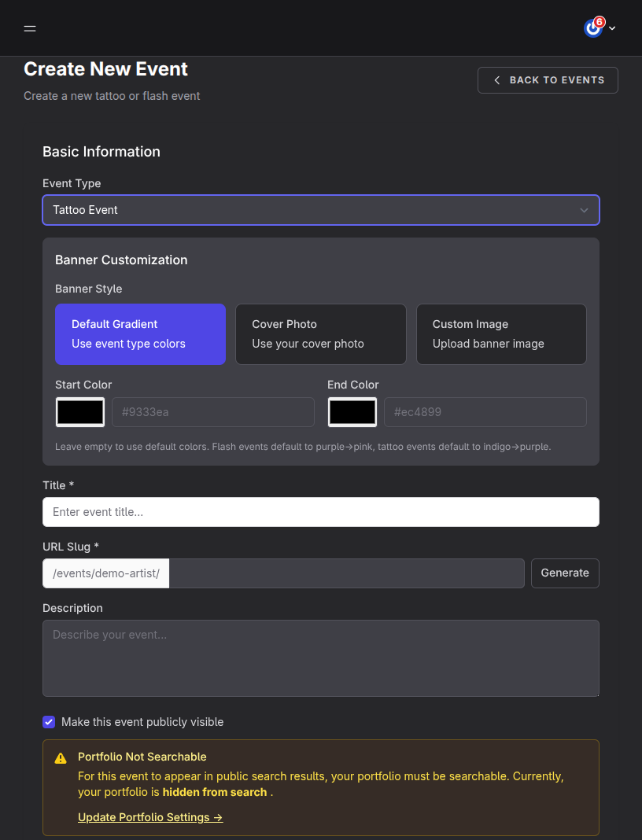
Task: Select the Custom Image banner style
Action: pos(501,333)
